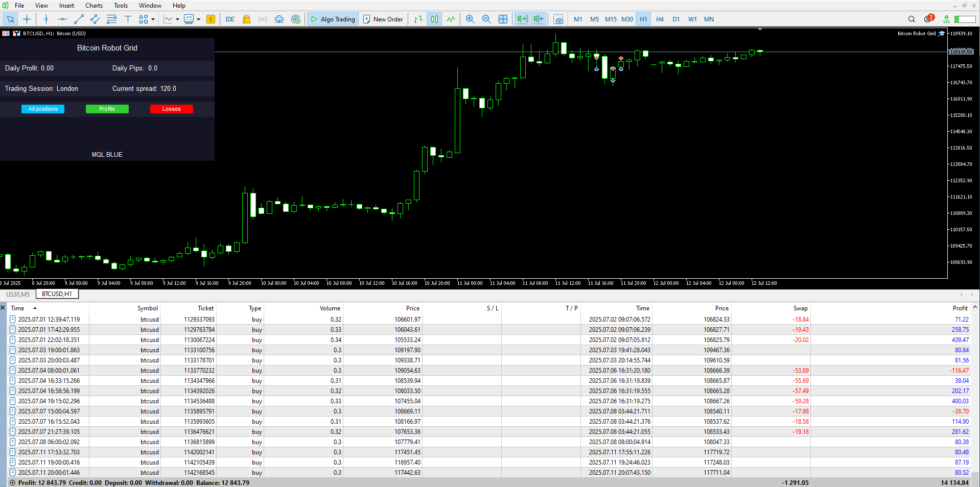This screenshot has width=980, height=487.
Task: Click the current price label on price scale
Action: coord(961,52)
